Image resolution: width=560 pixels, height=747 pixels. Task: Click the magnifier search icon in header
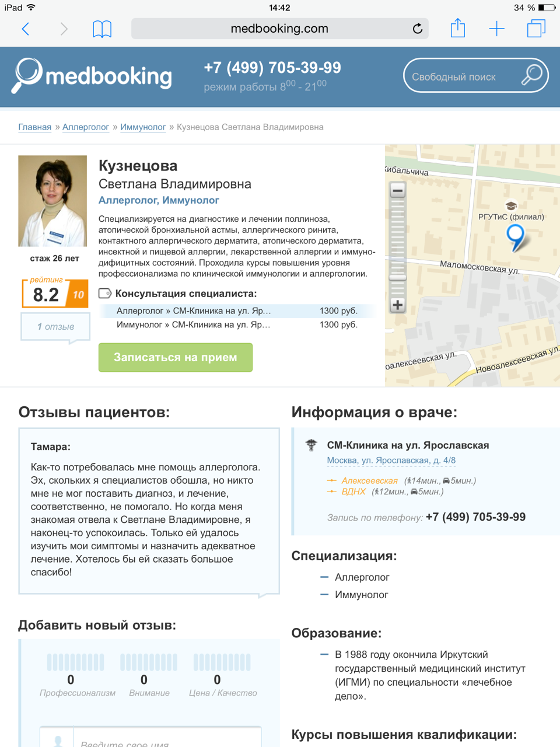pos(531,75)
